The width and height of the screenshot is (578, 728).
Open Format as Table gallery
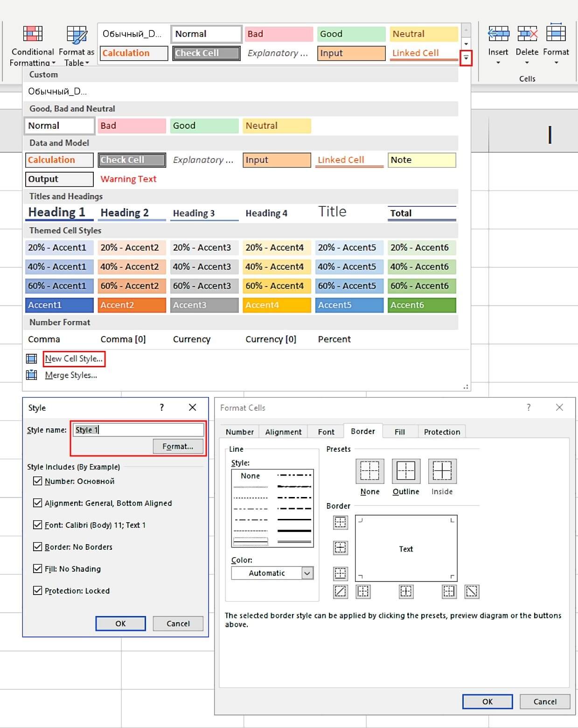(77, 46)
